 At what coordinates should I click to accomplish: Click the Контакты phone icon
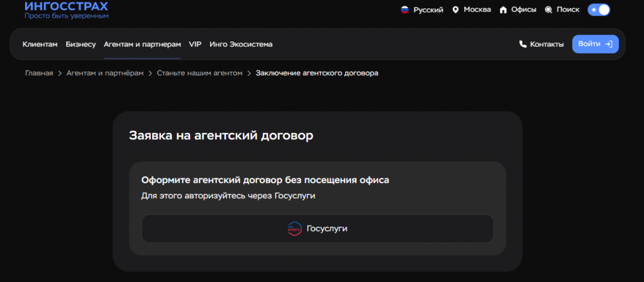click(523, 44)
